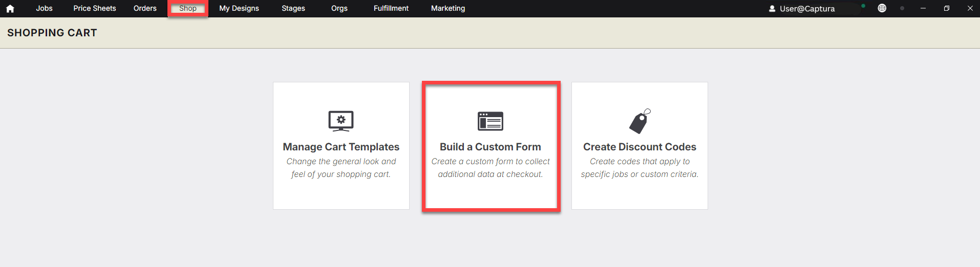
Task: Click the User@Captura account name
Action: tap(807, 9)
